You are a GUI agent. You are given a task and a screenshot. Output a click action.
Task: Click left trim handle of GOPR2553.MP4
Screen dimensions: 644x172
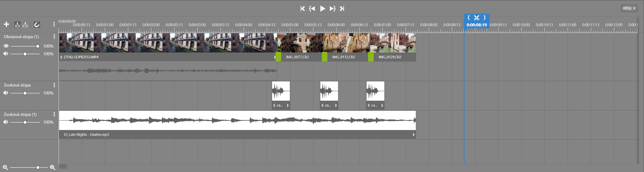point(61,57)
